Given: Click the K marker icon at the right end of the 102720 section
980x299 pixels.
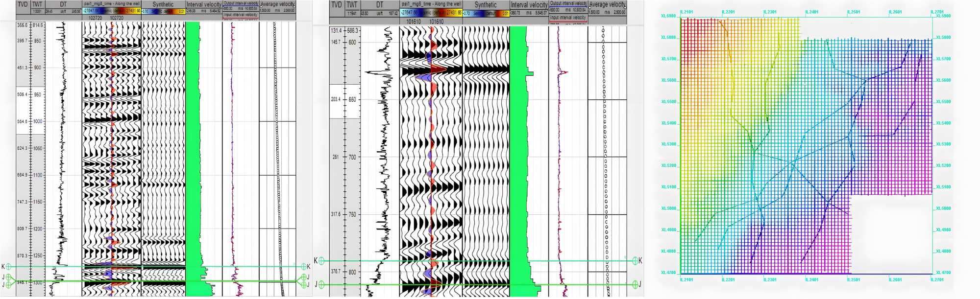Looking at the screenshot, I should [x=303, y=267].
